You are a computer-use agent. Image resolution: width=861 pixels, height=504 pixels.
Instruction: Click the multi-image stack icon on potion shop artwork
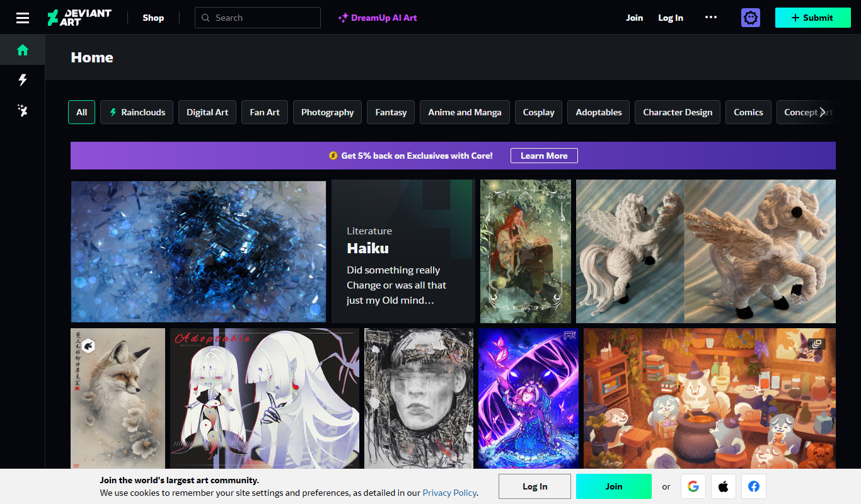pos(817,344)
